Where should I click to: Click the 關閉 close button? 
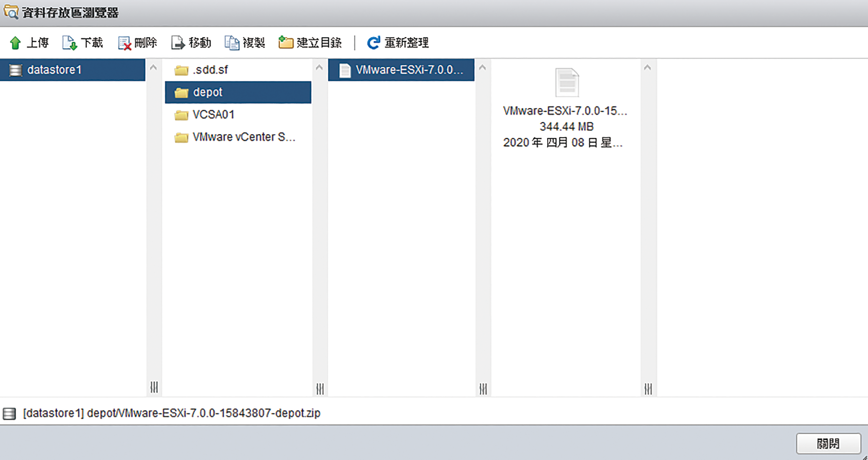[x=829, y=444]
